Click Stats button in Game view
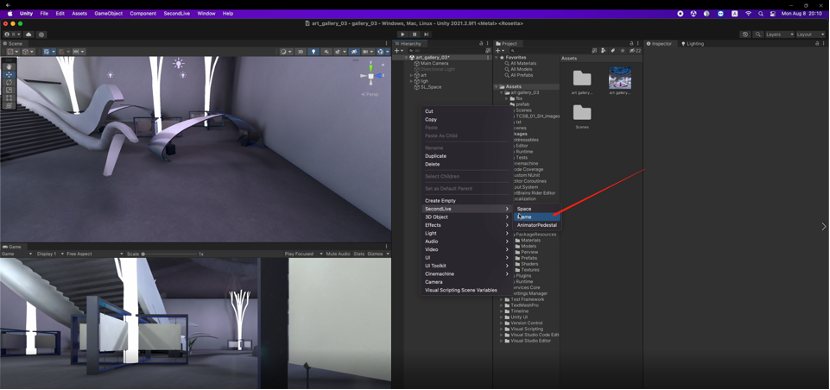 pyautogui.click(x=359, y=254)
